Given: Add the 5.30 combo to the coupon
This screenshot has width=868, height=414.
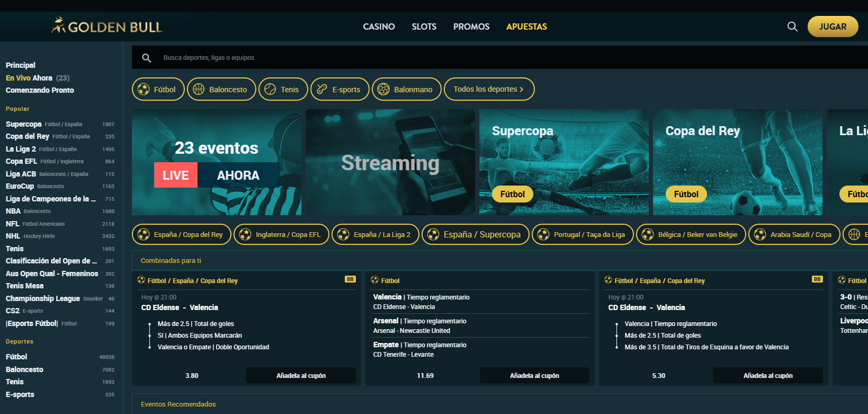Looking at the screenshot, I should click(x=768, y=375).
